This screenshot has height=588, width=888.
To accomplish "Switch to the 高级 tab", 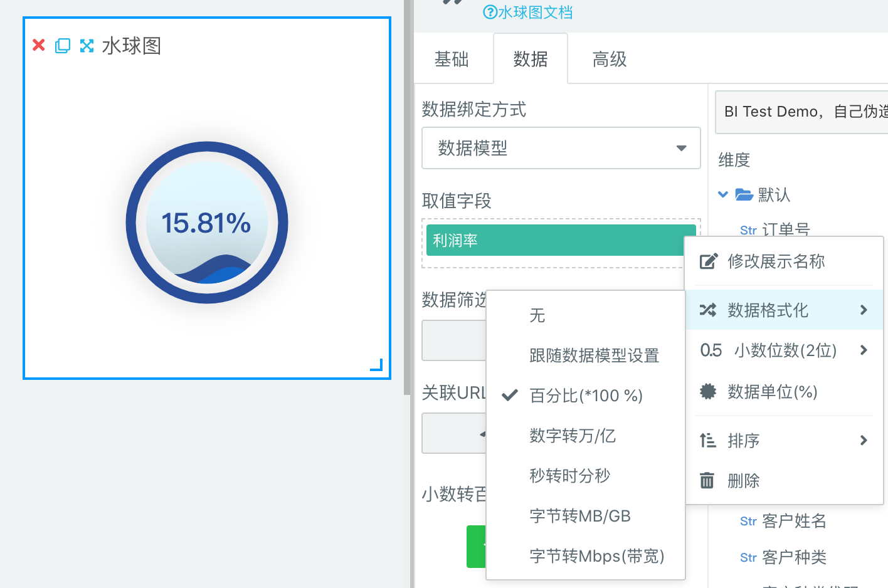I will pos(610,59).
